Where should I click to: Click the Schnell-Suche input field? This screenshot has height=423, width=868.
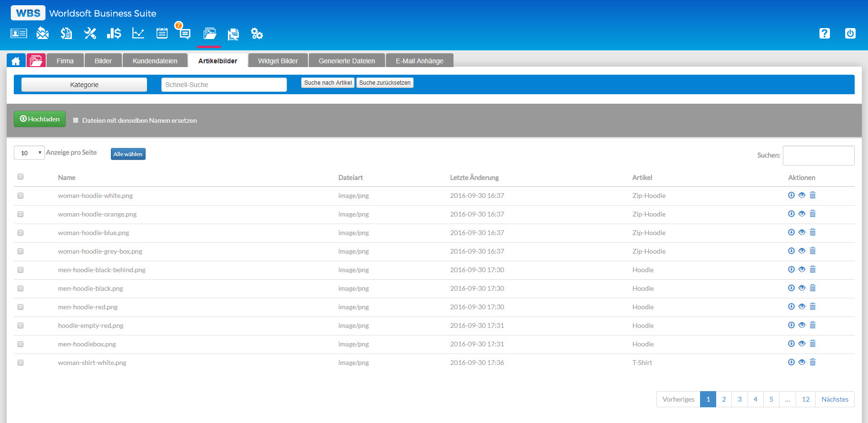[224, 85]
